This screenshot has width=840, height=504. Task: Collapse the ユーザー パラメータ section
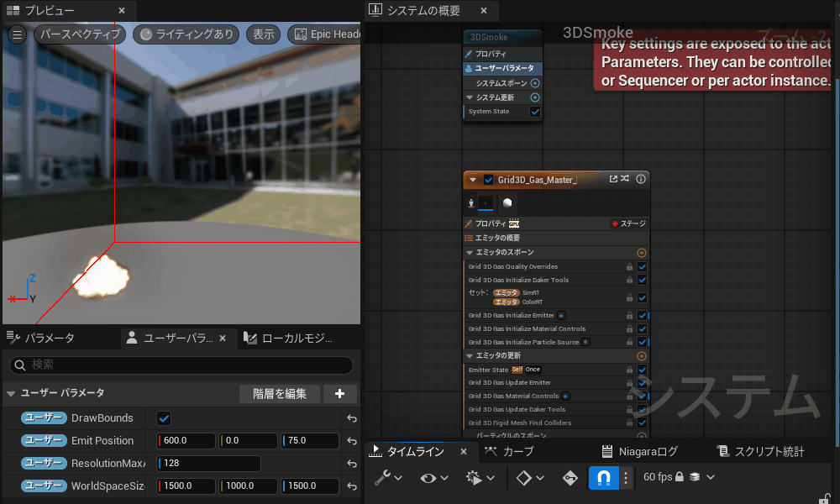11,393
